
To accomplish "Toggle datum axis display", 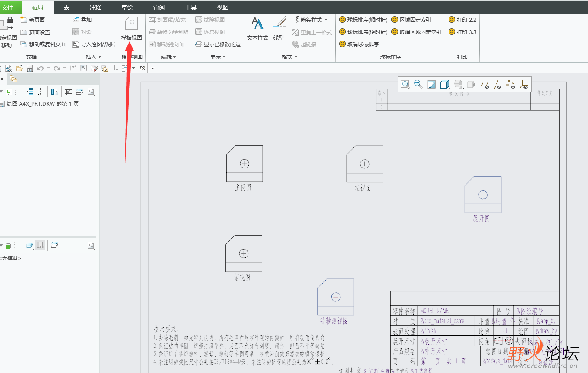I will coord(498,84).
